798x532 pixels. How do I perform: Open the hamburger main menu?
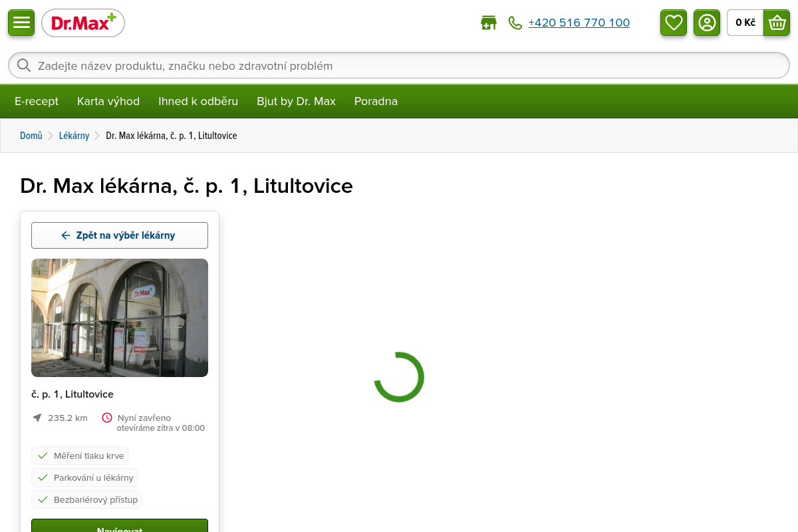click(x=21, y=23)
